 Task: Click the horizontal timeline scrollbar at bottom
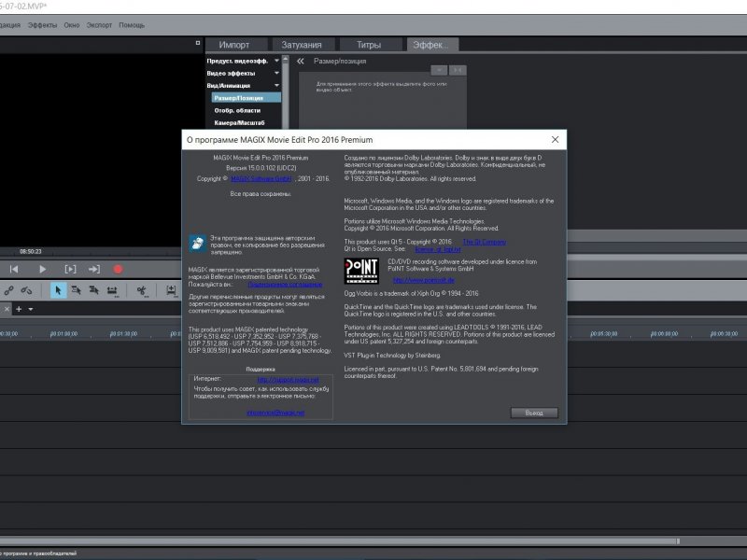point(339,541)
